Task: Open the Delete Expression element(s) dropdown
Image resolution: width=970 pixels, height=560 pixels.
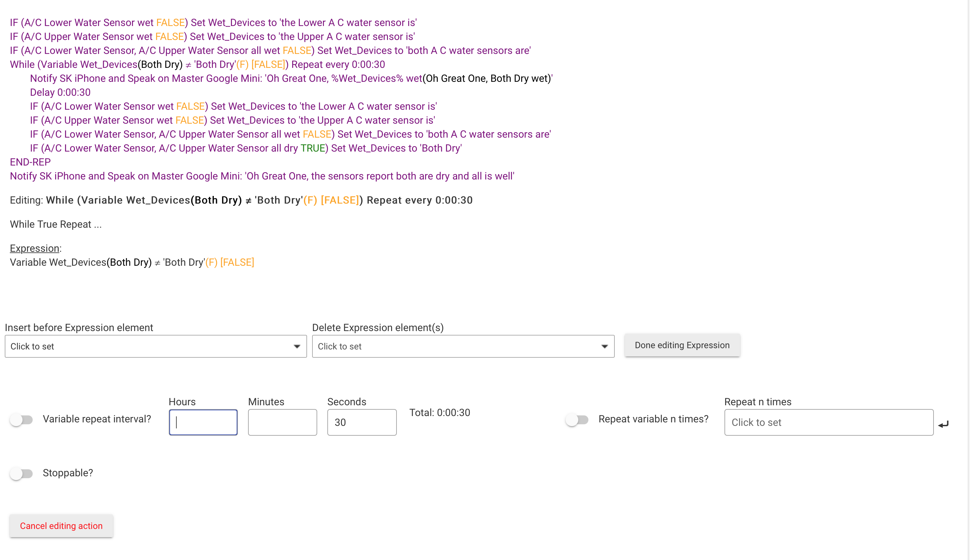Action: point(463,346)
